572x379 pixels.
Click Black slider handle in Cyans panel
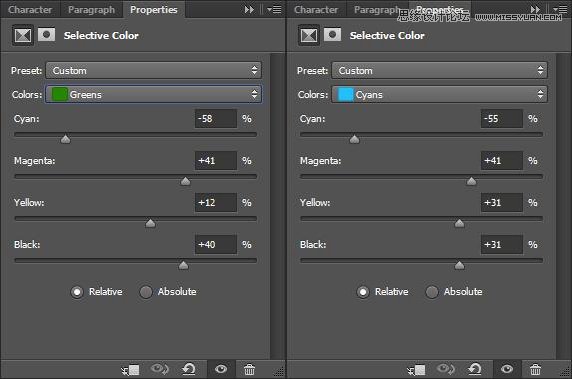click(459, 265)
